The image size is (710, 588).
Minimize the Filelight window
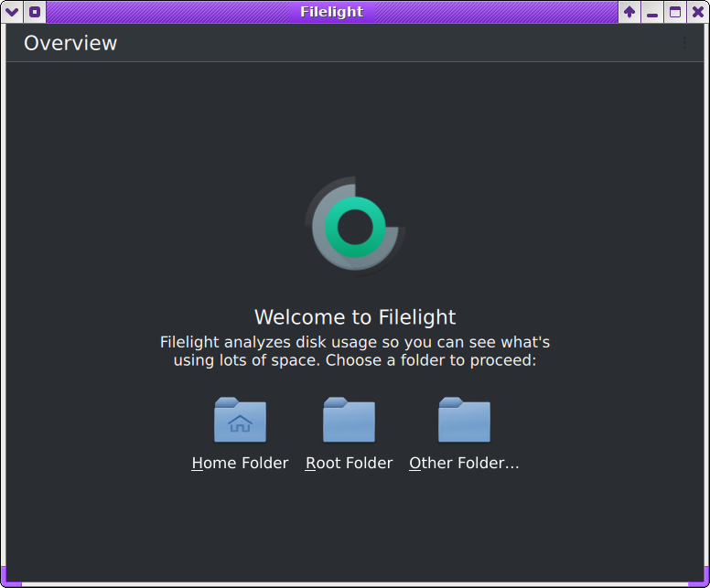652,12
